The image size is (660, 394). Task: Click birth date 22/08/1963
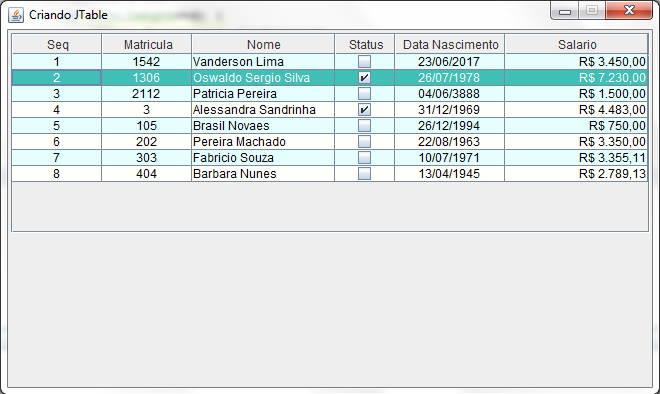click(x=449, y=142)
